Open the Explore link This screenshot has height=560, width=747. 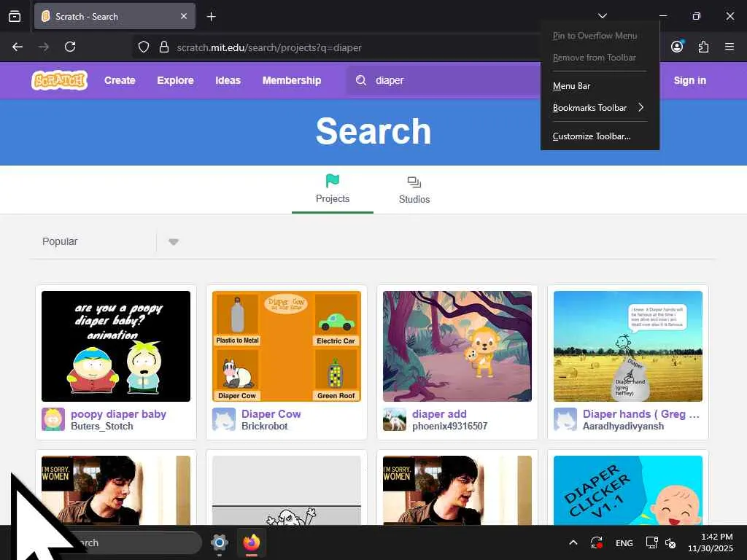click(x=175, y=80)
